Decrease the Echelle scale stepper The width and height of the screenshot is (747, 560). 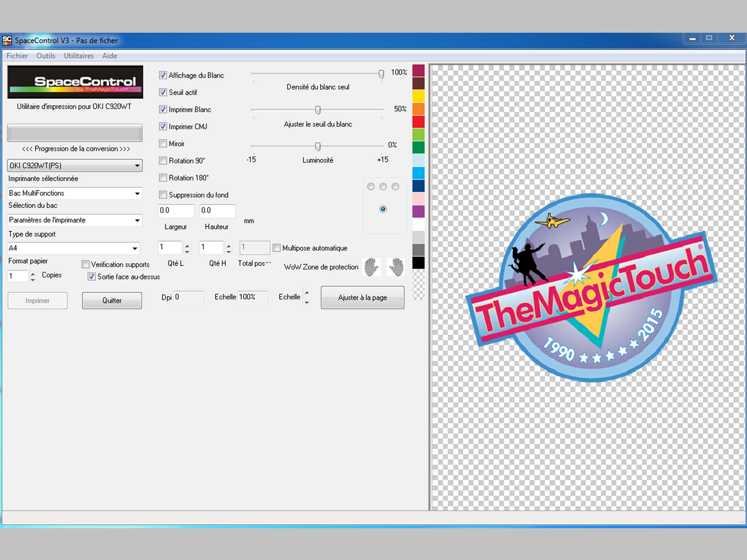pos(307,302)
